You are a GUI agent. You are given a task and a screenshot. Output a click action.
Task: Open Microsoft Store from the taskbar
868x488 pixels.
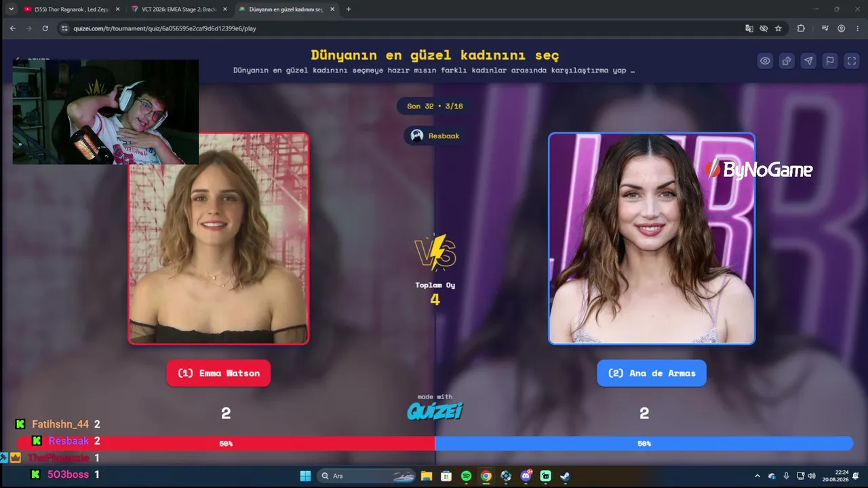pos(446,476)
